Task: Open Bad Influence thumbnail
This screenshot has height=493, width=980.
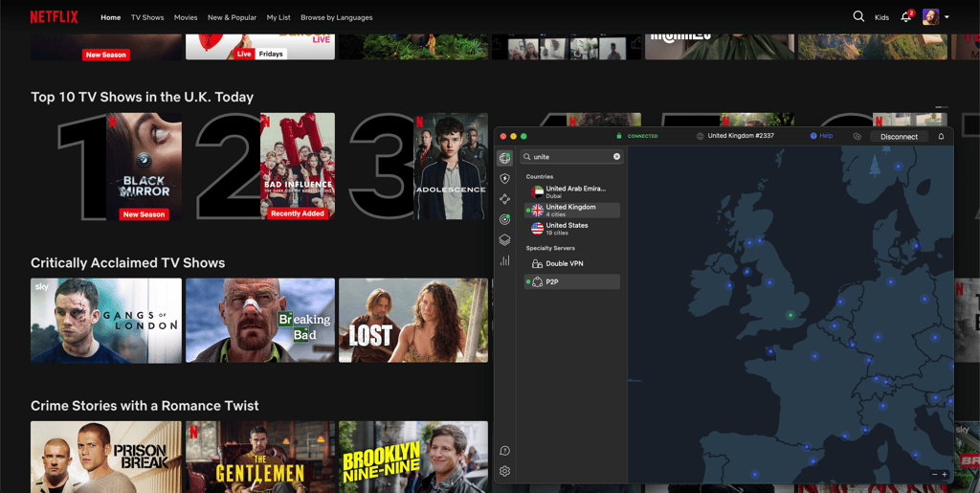Action: (298, 167)
